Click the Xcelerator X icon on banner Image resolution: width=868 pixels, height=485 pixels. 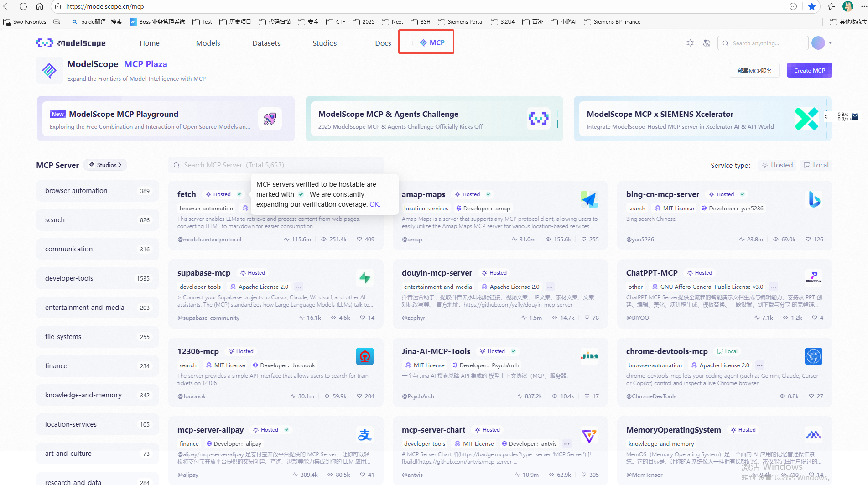(x=806, y=119)
